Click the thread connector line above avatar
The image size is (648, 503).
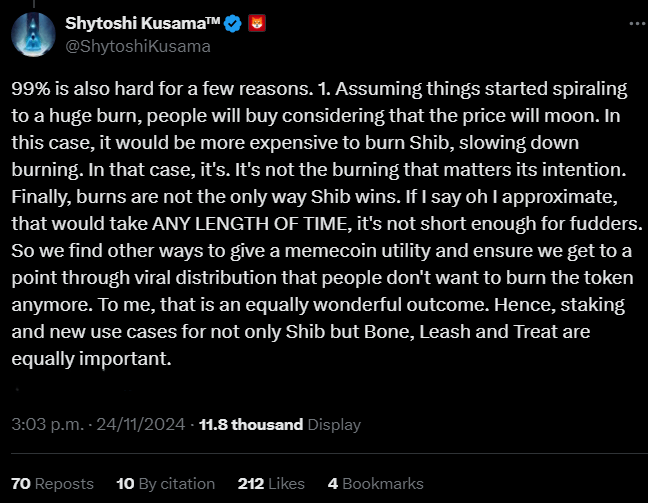33,4
